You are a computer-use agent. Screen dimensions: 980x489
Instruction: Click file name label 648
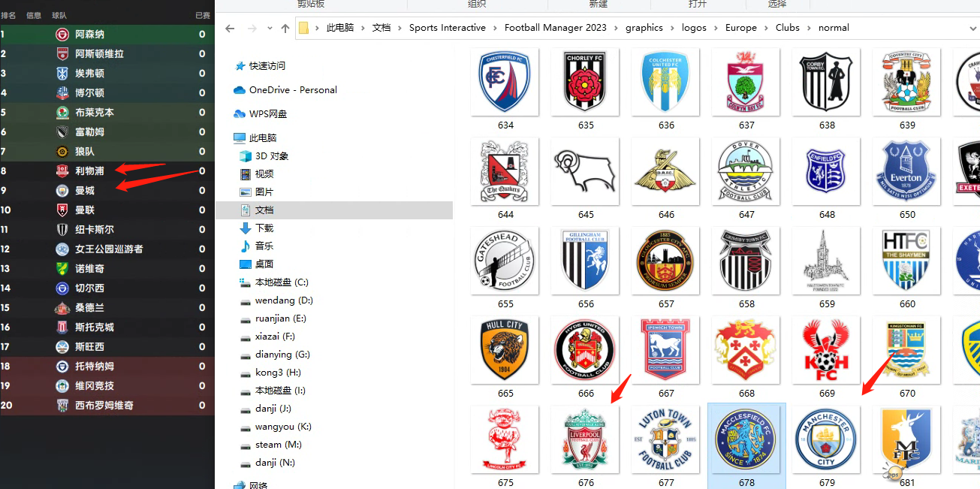(827, 215)
